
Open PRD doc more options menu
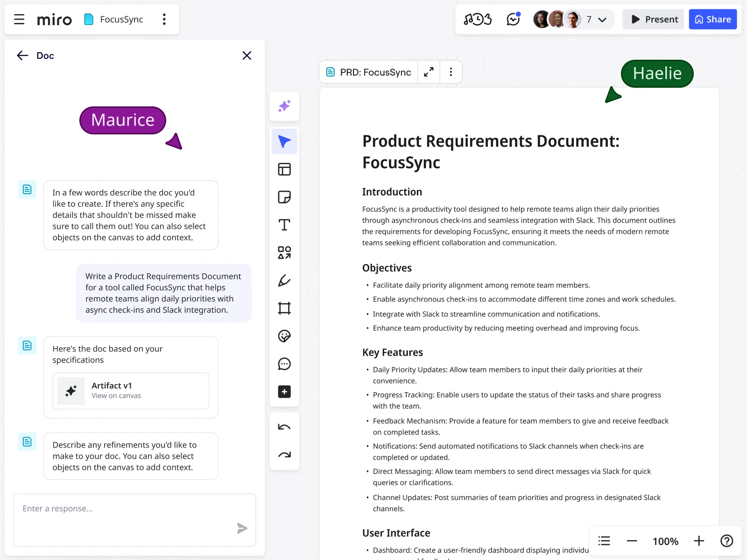(x=451, y=72)
